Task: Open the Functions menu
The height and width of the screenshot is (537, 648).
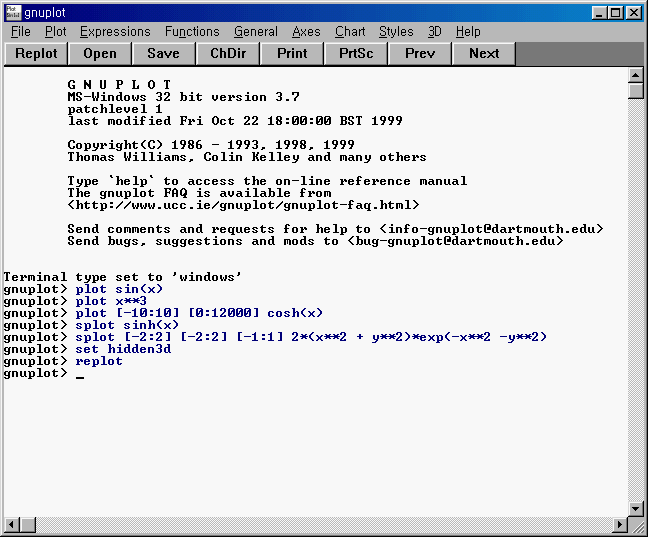Action: (x=192, y=32)
